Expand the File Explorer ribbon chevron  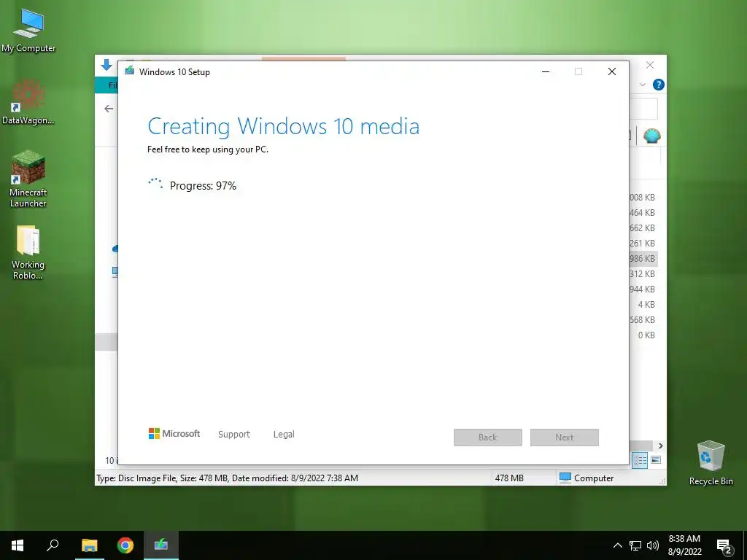pyautogui.click(x=643, y=85)
